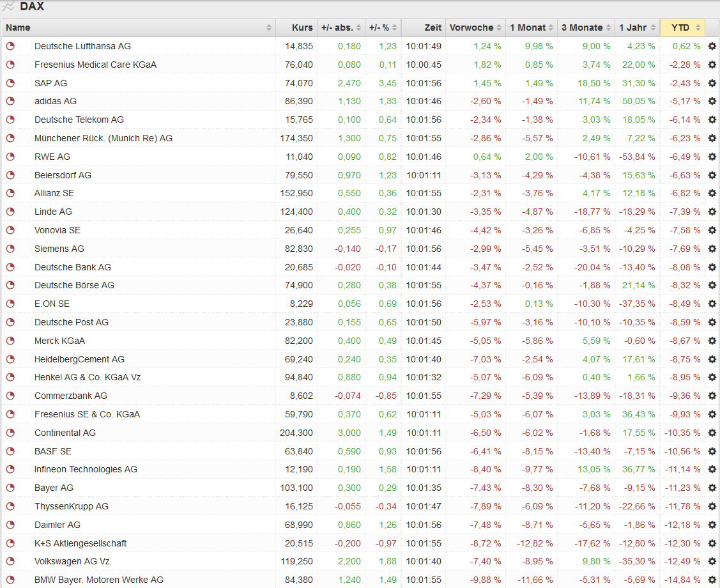Image resolution: width=720 pixels, height=588 pixels.
Task: Open the pie icon for Continental AG
Action: pyautogui.click(x=10, y=433)
